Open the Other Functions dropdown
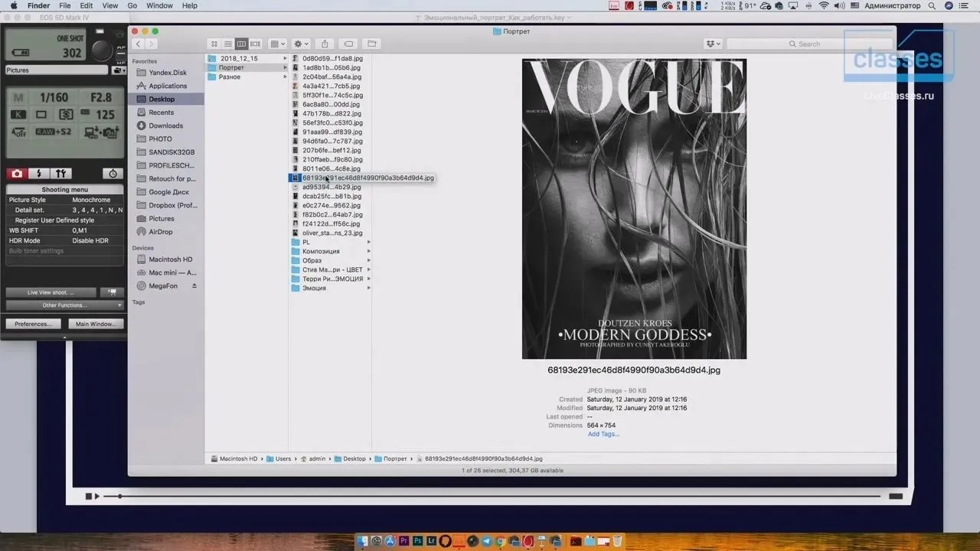Screen dimensions: 980x551 point(64,305)
